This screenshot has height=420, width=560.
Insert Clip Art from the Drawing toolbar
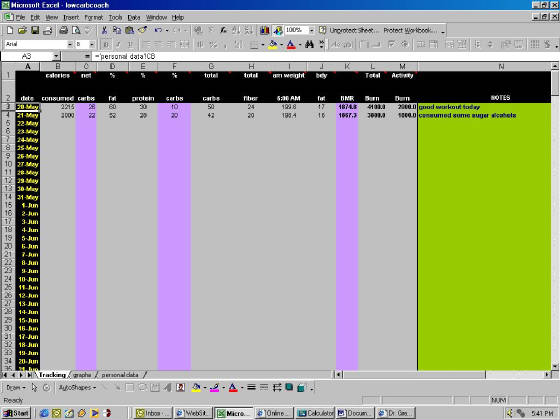(x=180, y=388)
